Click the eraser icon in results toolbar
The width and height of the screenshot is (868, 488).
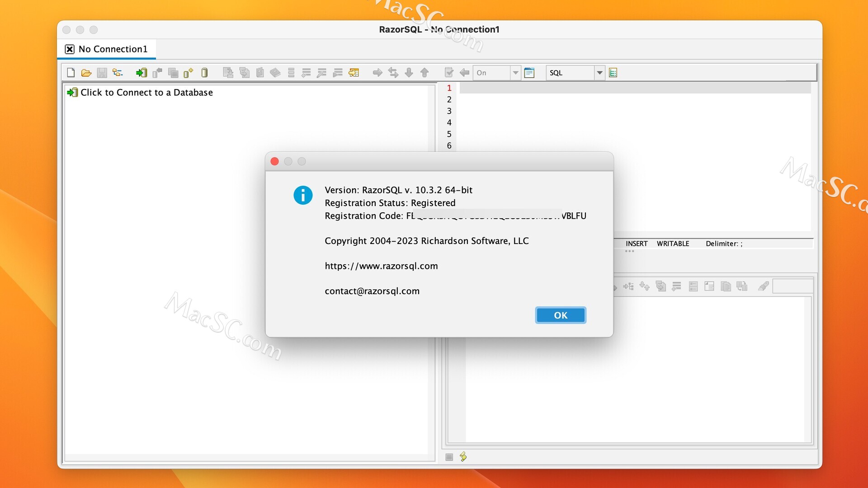(x=764, y=286)
